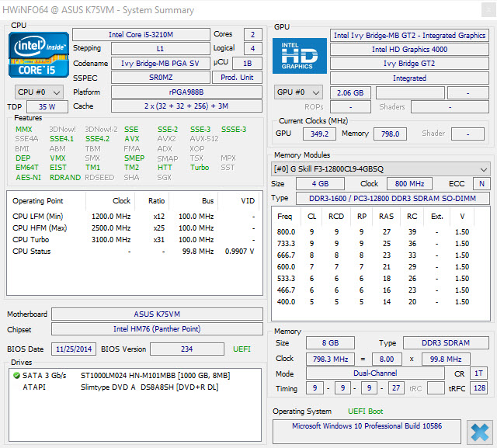Click the TDP 35 W field
Screen dimensions: 497x448
click(47, 107)
